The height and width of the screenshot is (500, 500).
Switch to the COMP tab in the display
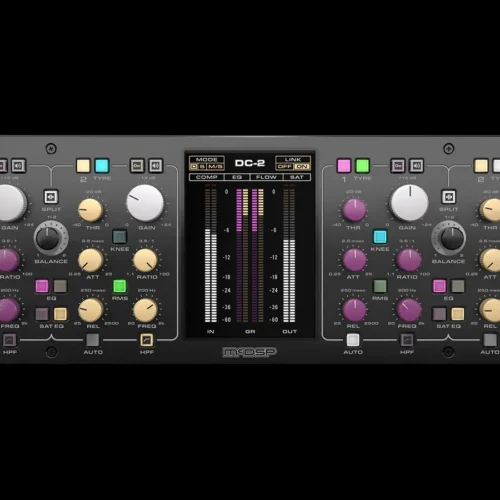coord(207,177)
